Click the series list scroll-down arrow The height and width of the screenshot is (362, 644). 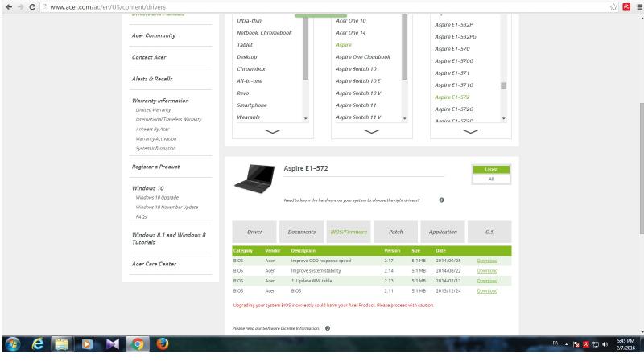(405, 118)
